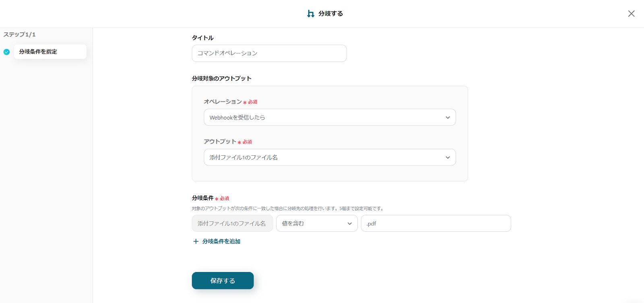Click the chevron arrow on the アウトプット dropdown
The image size is (644, 303).
click(x=448, y=157)
